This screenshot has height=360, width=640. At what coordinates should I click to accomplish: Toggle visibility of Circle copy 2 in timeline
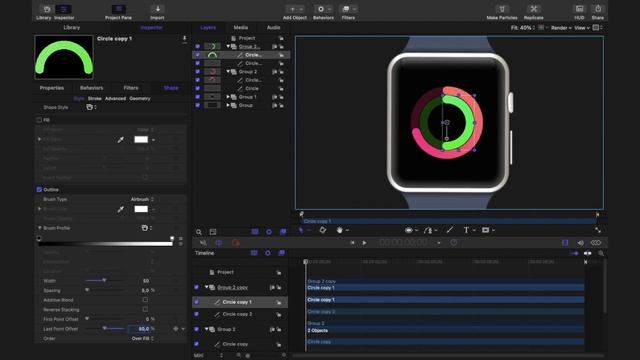pyautogui.click(x=197, y=314)
